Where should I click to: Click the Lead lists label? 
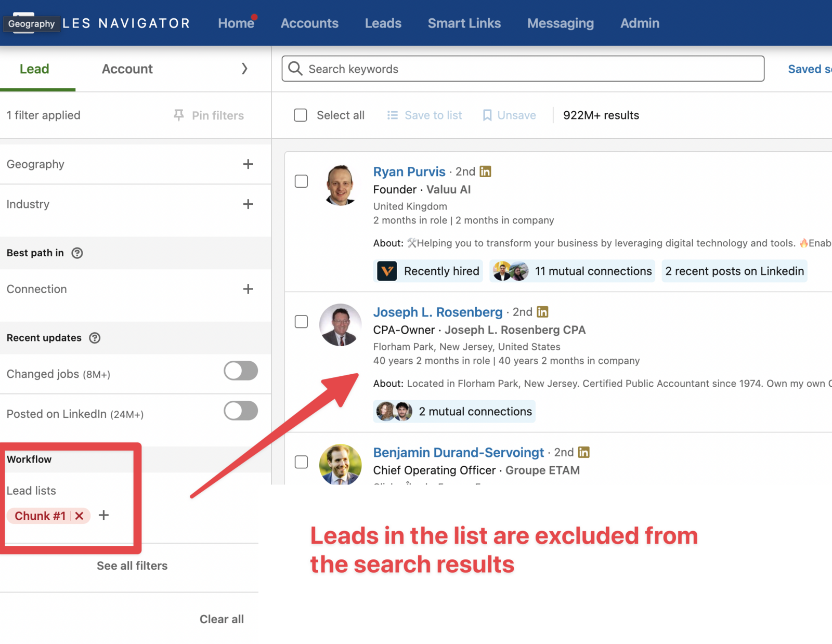[x=31, y=491]
